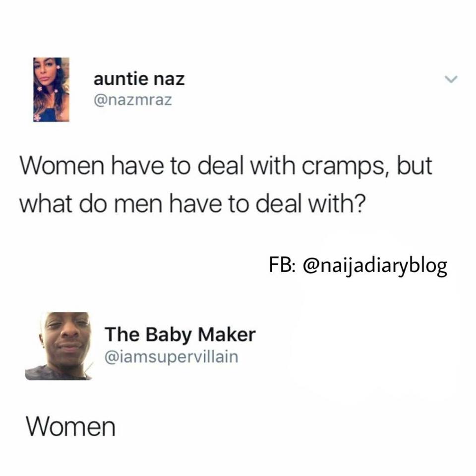Open auntie naz's profile picture
The image size is (476, 476).
(x=51, y=90)
